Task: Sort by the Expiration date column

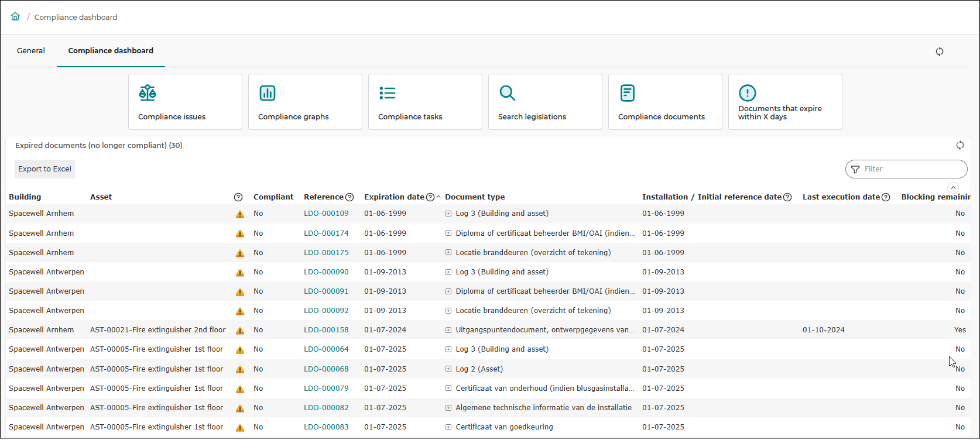Action: pyautogui.click(x=394, y=197)
